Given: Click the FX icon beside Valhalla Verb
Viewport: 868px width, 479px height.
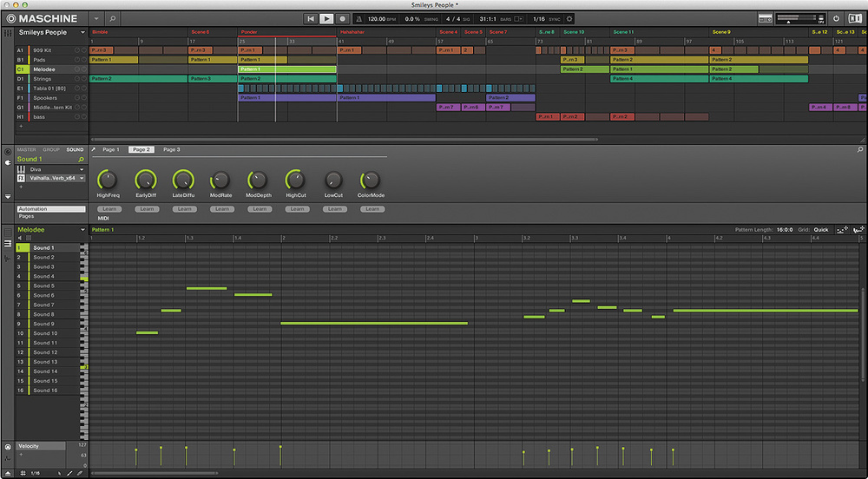Looking at the screenshot, I should point(21,178).
